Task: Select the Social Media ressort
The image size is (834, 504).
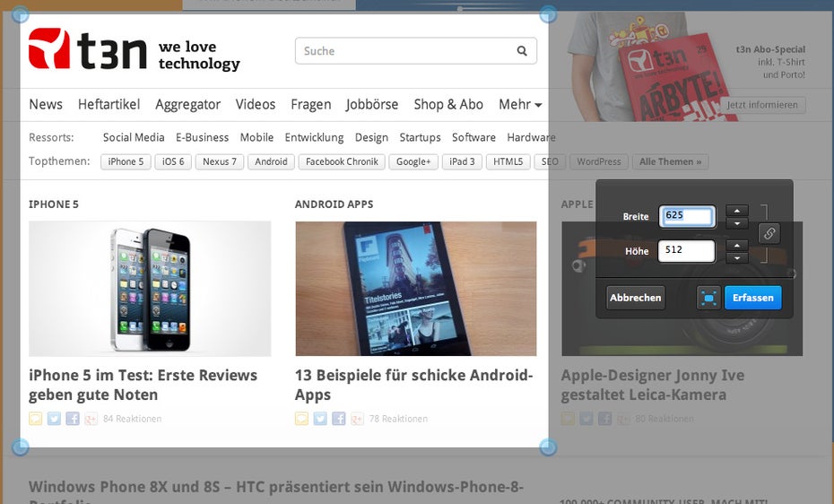Action: point(134,137)
